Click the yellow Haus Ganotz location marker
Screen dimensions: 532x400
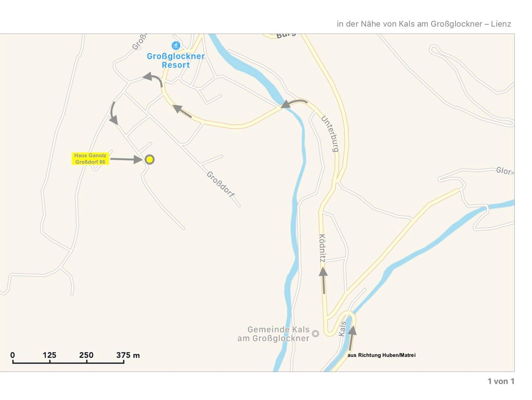pyautogui.click(x=150, y=159)
